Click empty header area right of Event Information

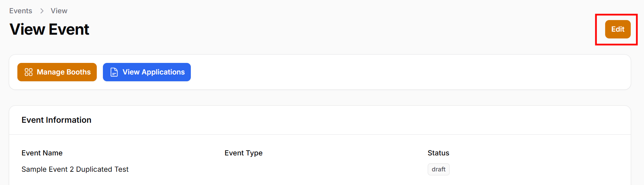pos(341,120)
